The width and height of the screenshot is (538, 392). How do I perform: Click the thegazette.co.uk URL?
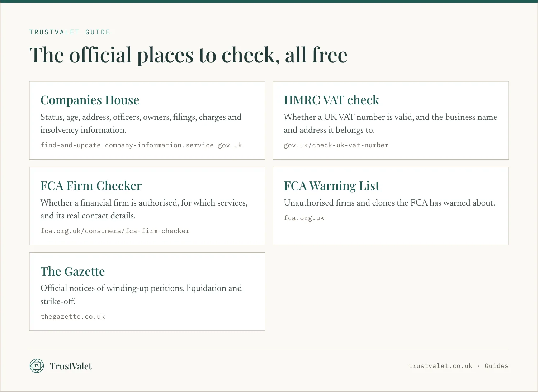(73, 317)
